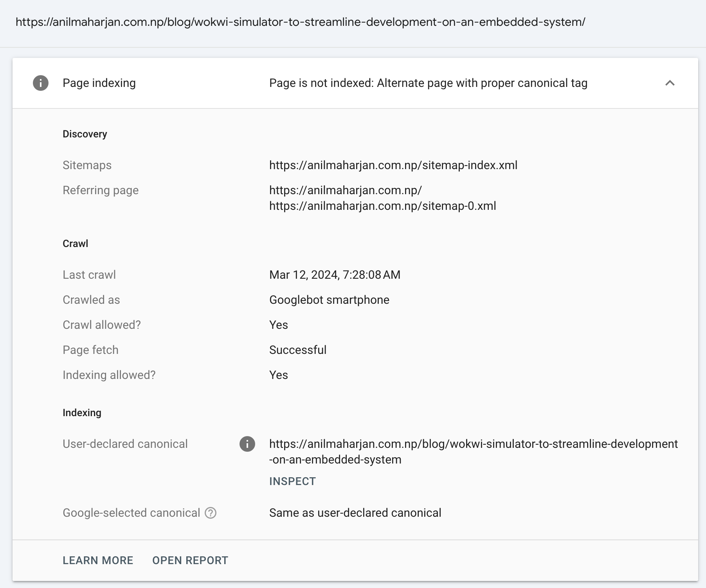Click the Google-selected canonical label
The image size is (706, 588).
(131, 513)
